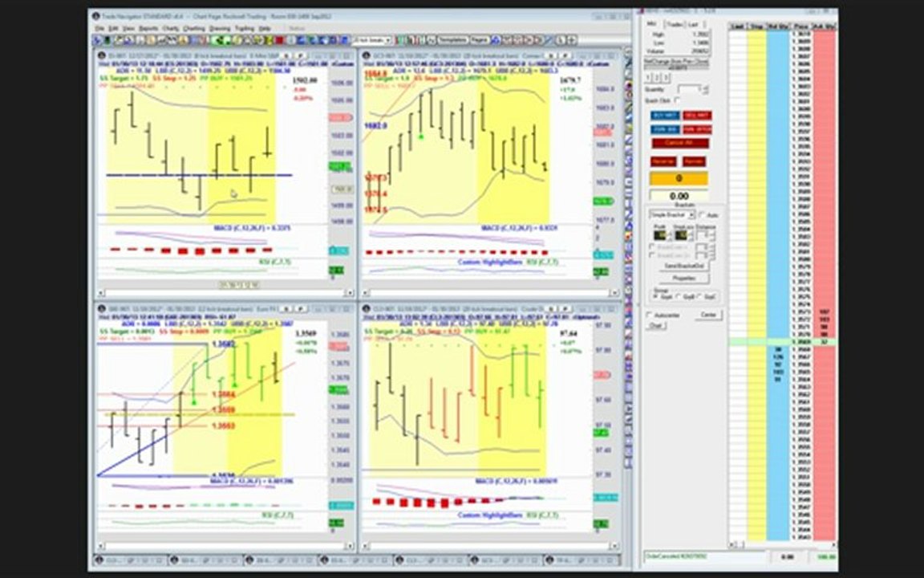
Task: Open the File menu
Action: coord(99,28)
